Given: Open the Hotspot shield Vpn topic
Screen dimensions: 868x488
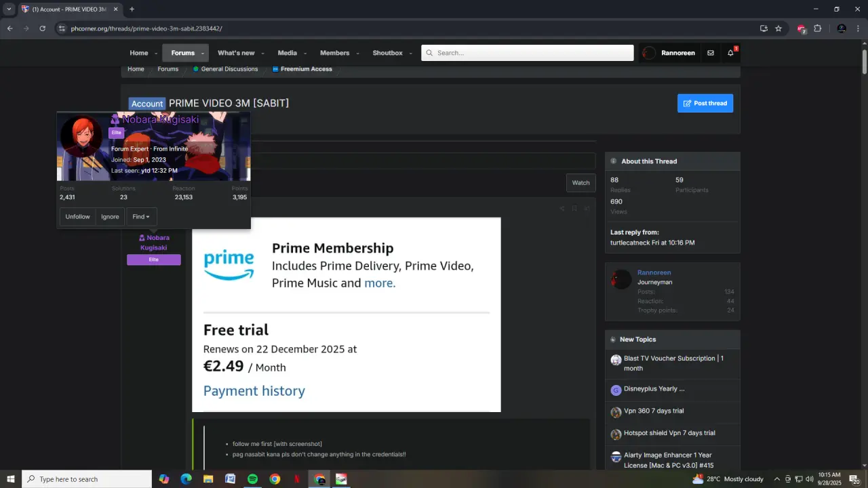Looking at the screenshot, I should coord(669,433).
